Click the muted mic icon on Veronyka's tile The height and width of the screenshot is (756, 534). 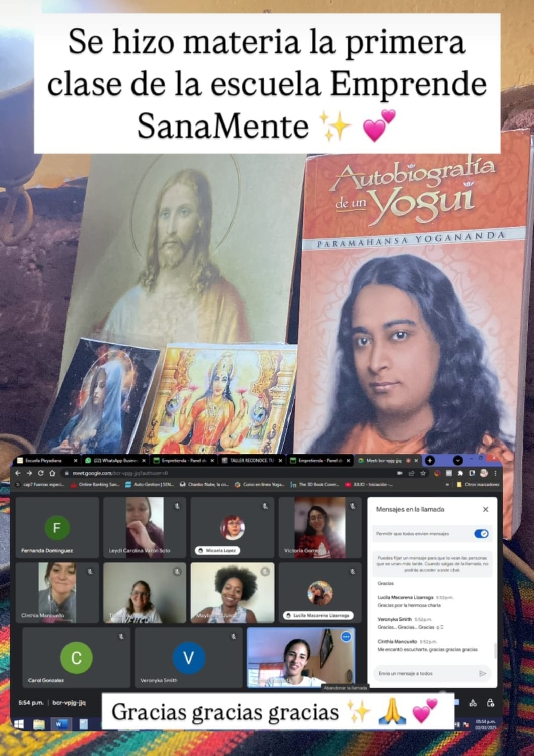pyautogui.click(x=233, y=637)
